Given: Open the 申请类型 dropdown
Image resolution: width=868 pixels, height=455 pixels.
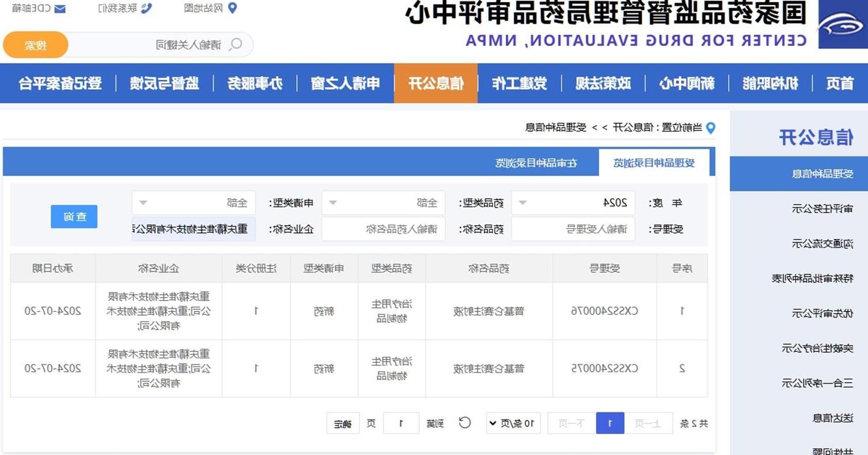Looking at the screenshot, I should (193, 203).
